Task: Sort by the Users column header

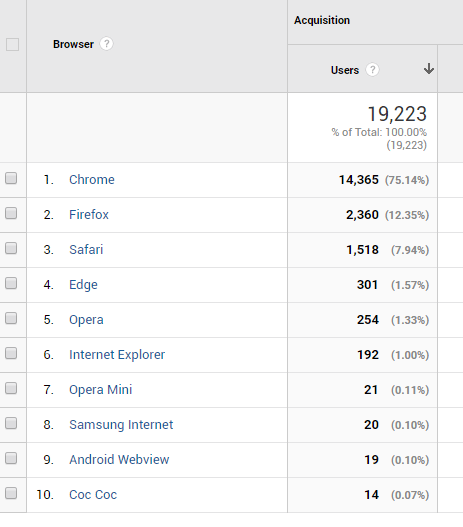Action: (x=345, y=70)
